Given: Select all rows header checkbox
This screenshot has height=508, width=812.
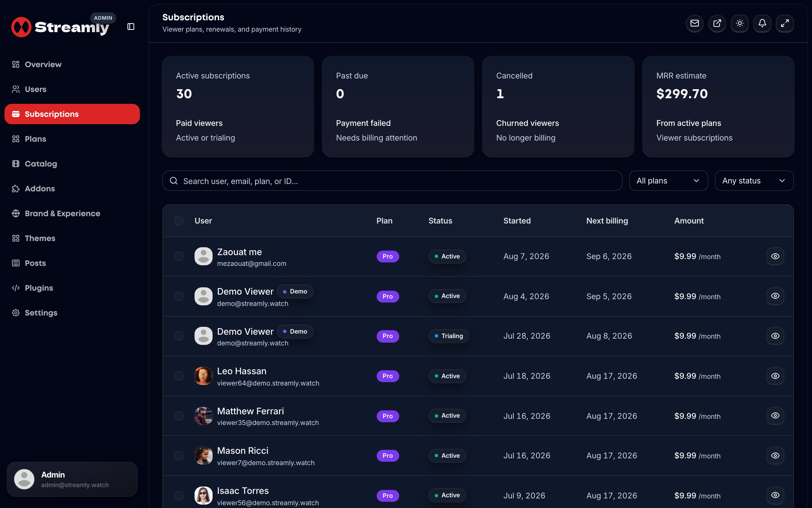Looking at the screenshot, I should (179, 221).
